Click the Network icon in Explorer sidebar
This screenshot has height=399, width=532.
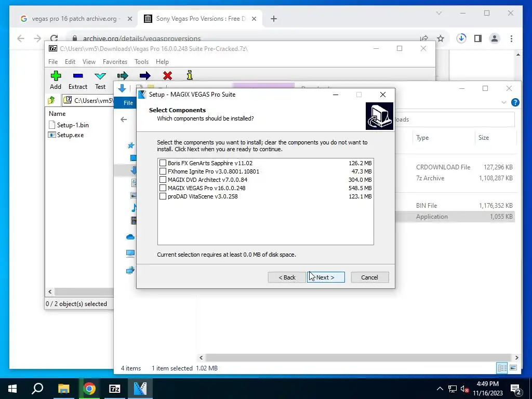[x=130, y=270]
